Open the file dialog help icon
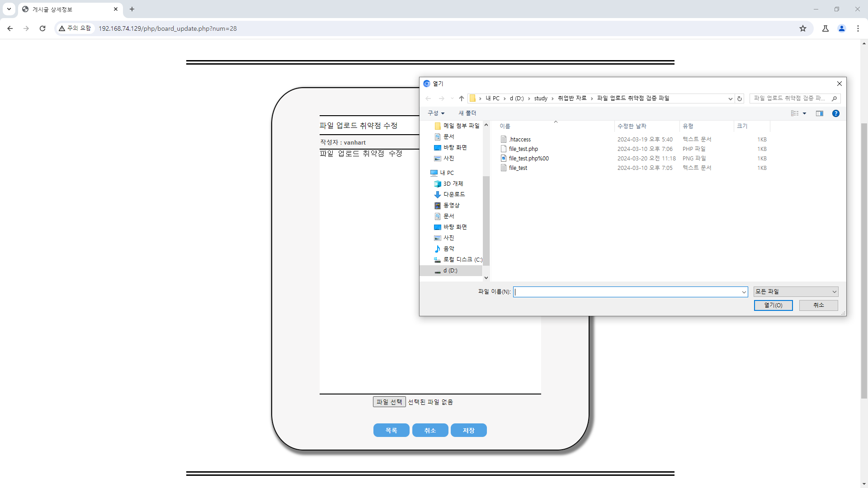 [x=835, y=113]
